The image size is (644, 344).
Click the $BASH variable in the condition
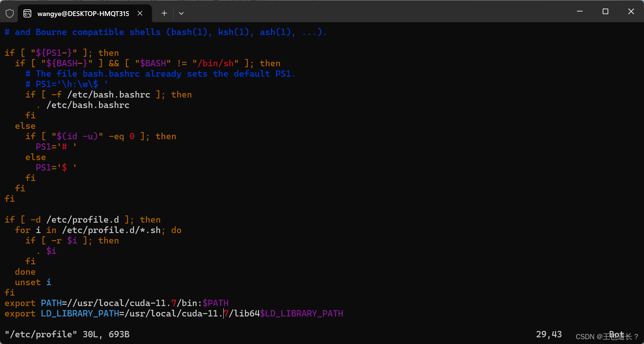[x=153, y=63]
